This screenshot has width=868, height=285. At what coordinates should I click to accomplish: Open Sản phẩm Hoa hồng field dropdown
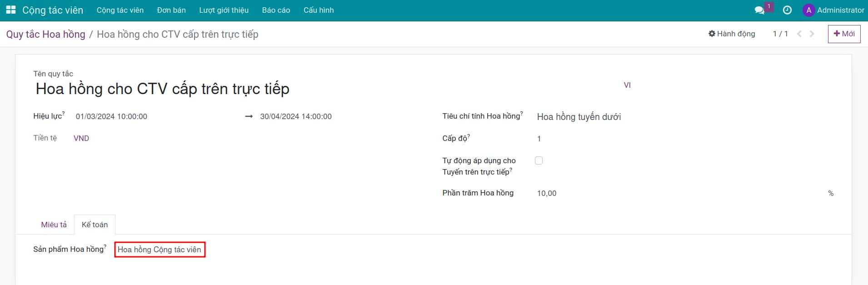click(x=160, y=250)
